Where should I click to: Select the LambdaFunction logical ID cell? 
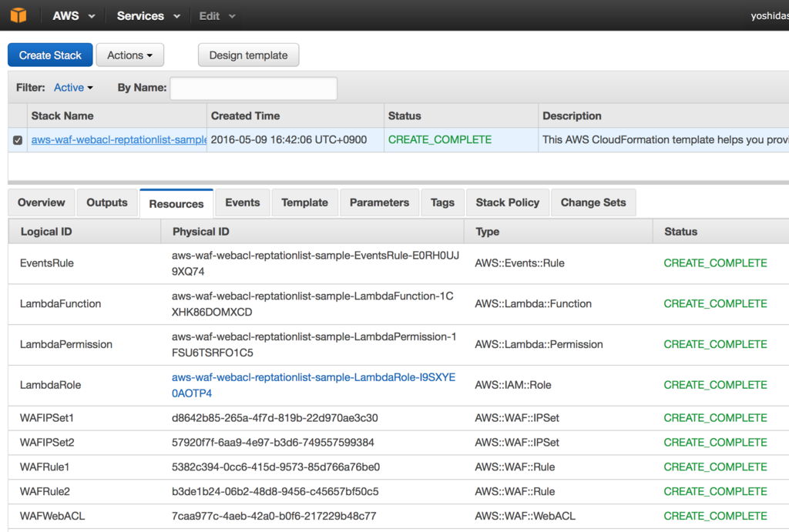tap(60, 303)
